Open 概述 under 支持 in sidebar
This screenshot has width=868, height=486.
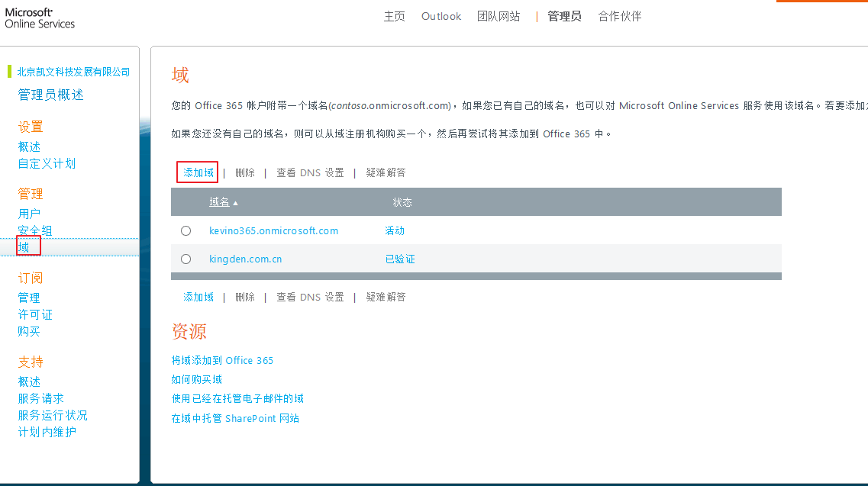[x=29, y=382]
